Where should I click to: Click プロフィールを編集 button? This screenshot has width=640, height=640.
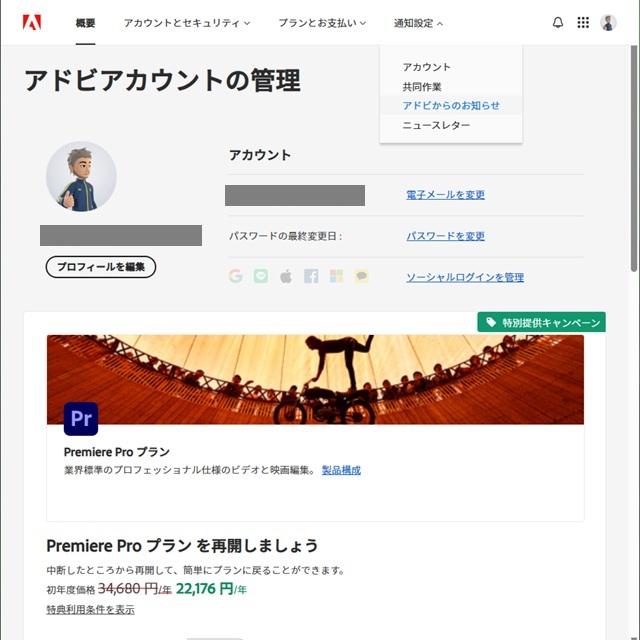[101, 267]
